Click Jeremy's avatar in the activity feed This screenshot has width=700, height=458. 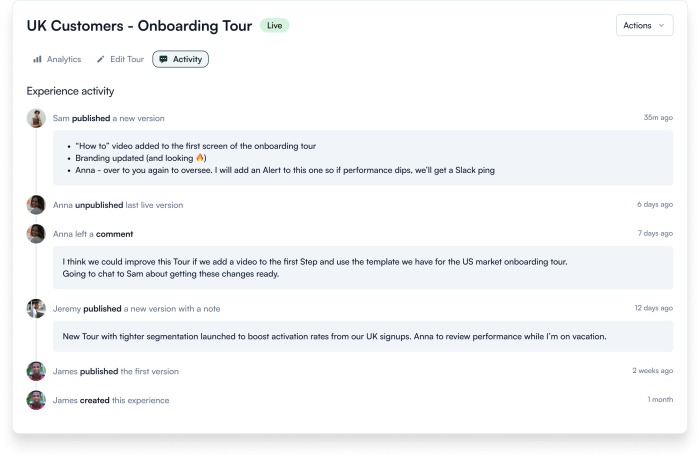pos(36,308)
